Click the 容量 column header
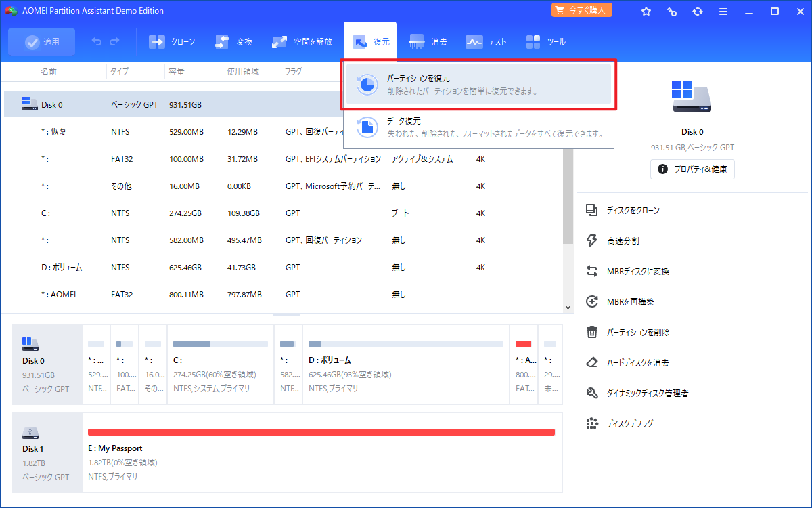812x508 pixels. pyautogui.click(x=177, y=71)
